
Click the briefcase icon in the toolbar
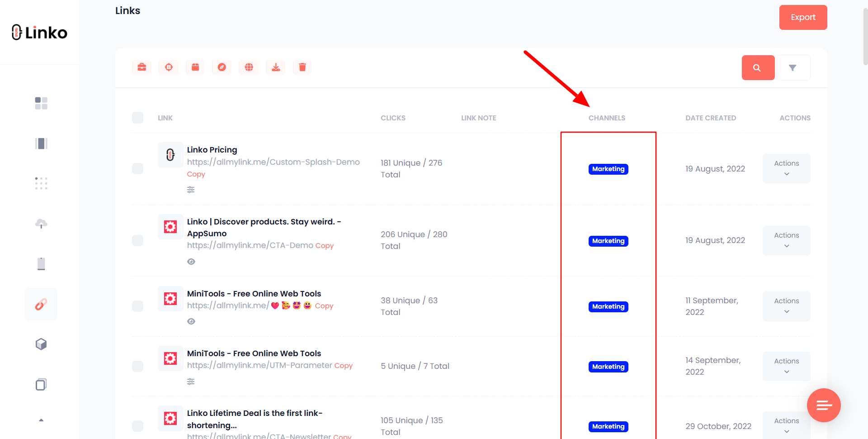coord(142,67)
